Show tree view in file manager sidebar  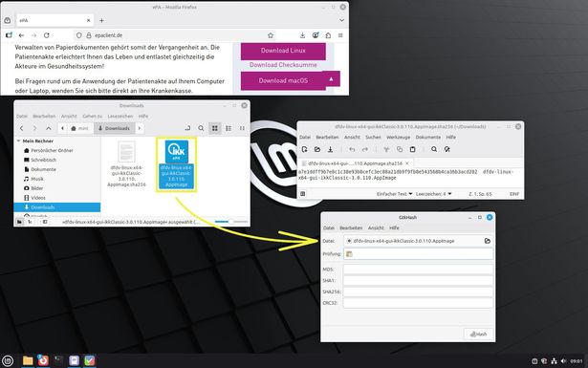[x=30, y=222]
